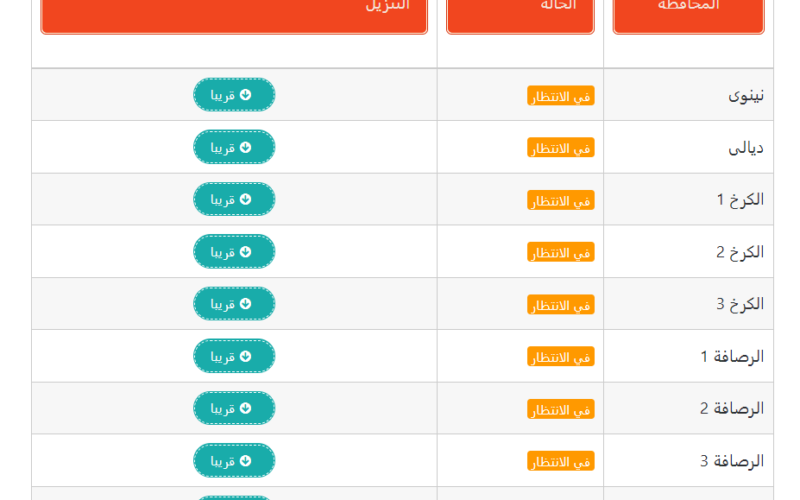Click the في الانتظار badge for الرصافة 3

tap(561, 461)
